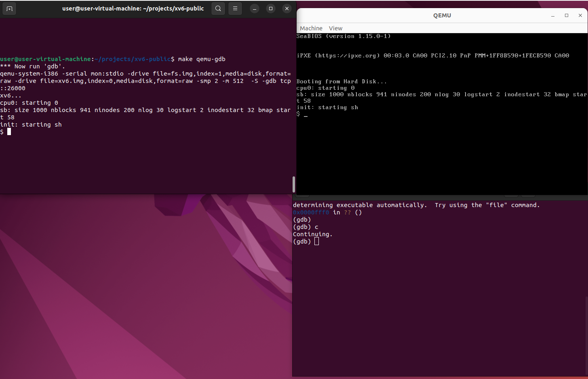Maximize the xv6-public terminal window
The image size is (588, 379).
(x=271, y=8)
